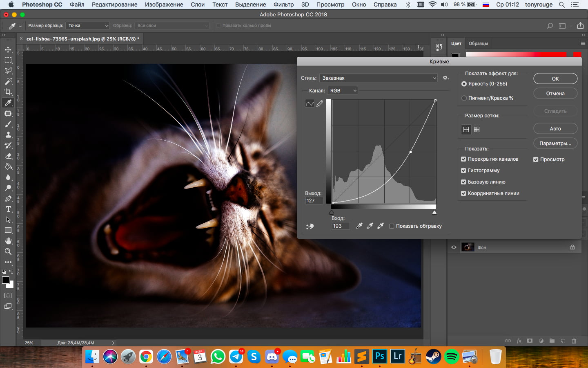Choose the detailed grid size icon
The width and height of the screenshot is (588, 368).
[x=477, y=130]
